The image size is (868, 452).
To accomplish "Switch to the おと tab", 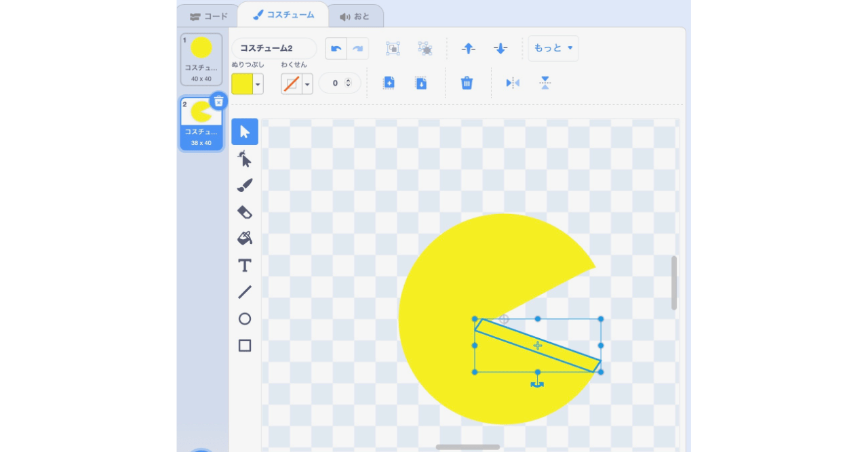I will 355,16.
